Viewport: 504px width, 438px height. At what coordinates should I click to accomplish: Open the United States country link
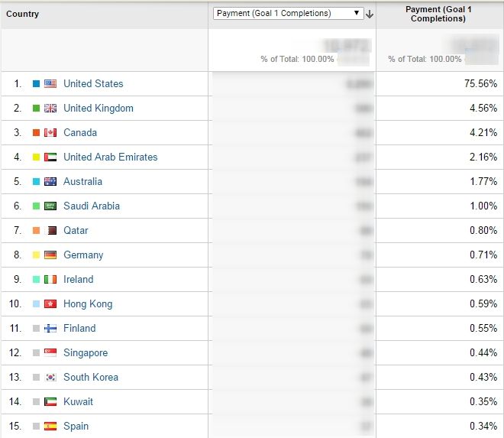pos(93,83)
